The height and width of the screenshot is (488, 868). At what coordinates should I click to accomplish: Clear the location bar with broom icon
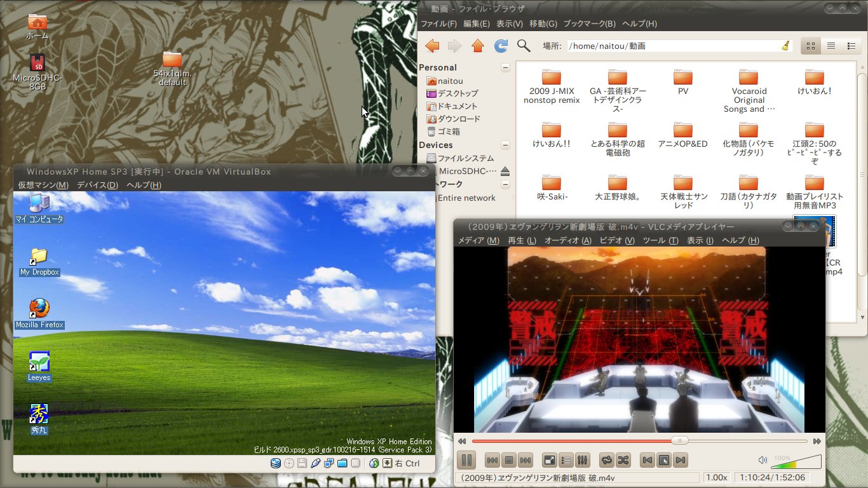tap(785, 46)
